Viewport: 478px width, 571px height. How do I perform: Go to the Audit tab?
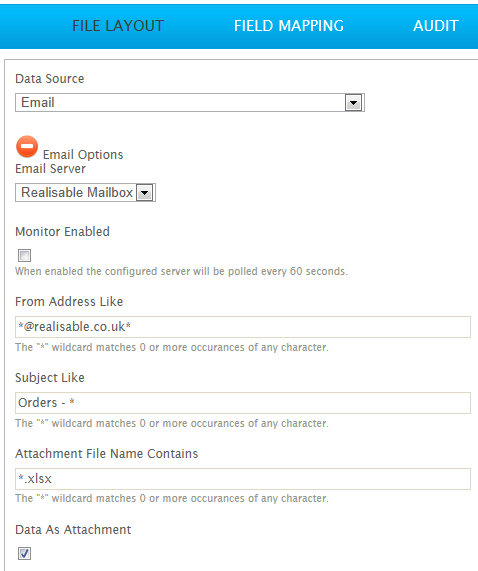[x=436, y=26]
